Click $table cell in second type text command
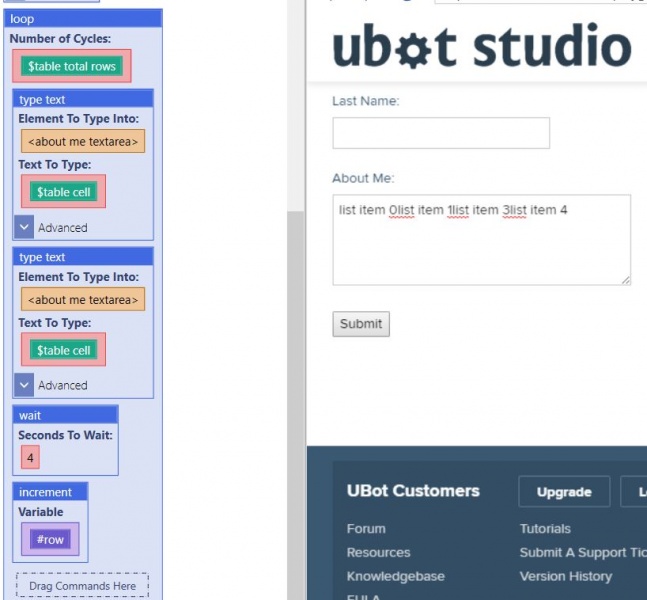Viewport: 647px width, 600px height. tap(64, 350)
